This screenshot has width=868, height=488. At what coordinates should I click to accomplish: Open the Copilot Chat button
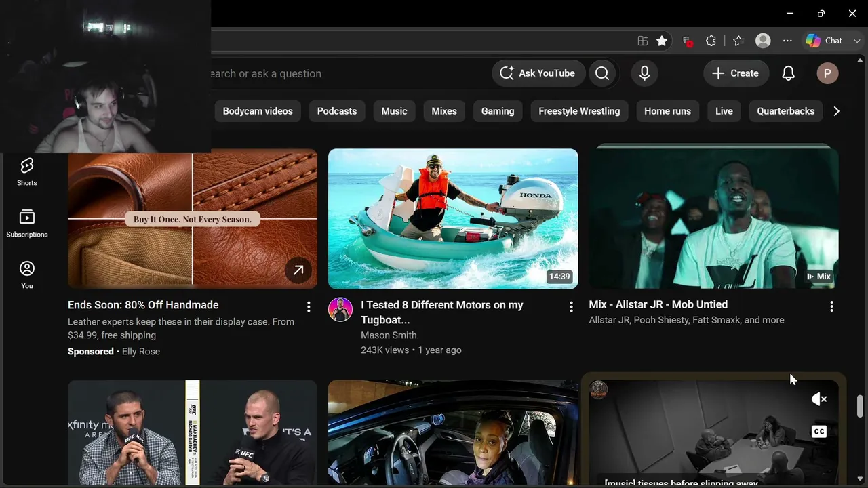point(824,41)
